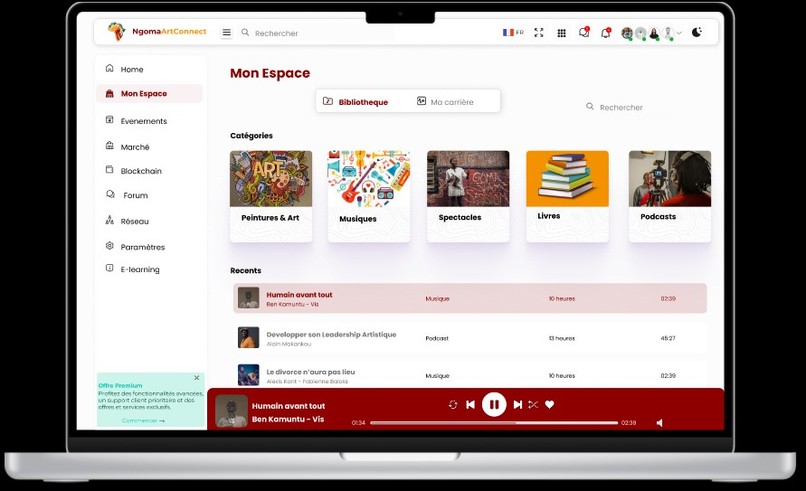Viewport: 806px width, 491px height.
Task: Click Podcast type label in recents
Action: coord(437,338)
